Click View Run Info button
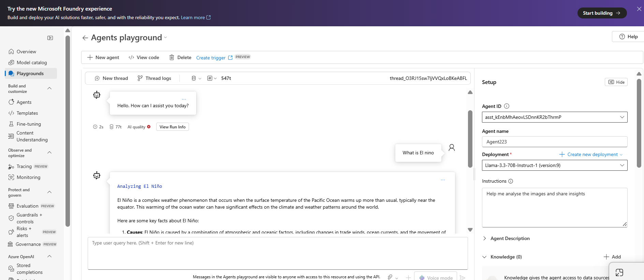The height and width of the screenshot is (280, 644). click(x=173, y=127)
